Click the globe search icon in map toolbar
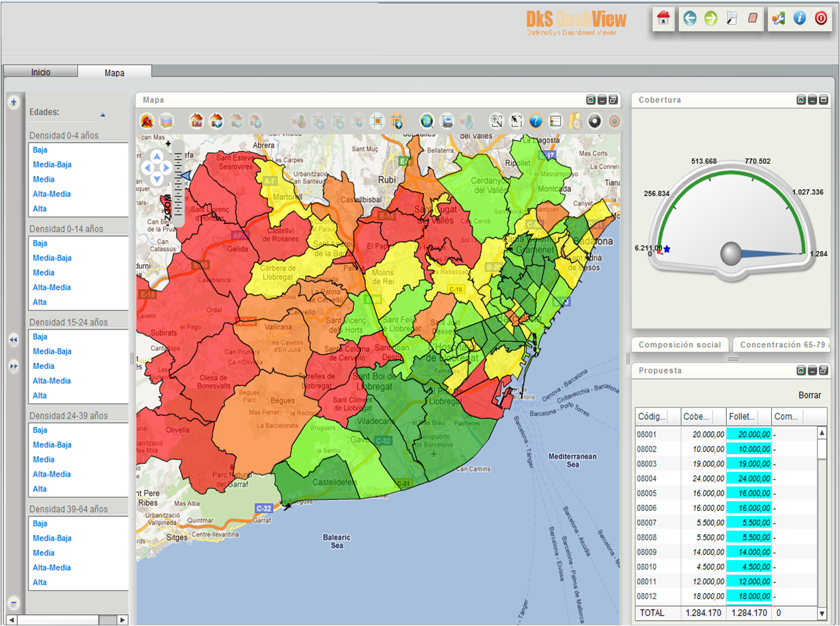 pos(427,121)
